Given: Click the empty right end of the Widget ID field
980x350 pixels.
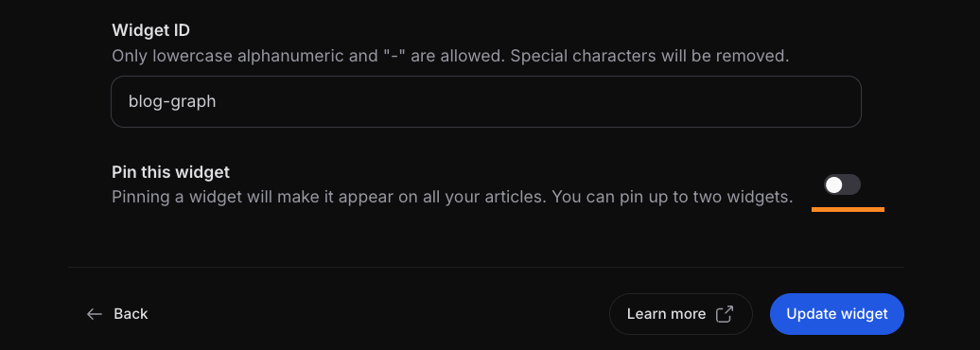Looking at the screenshot, I should (x=781, y=102).
